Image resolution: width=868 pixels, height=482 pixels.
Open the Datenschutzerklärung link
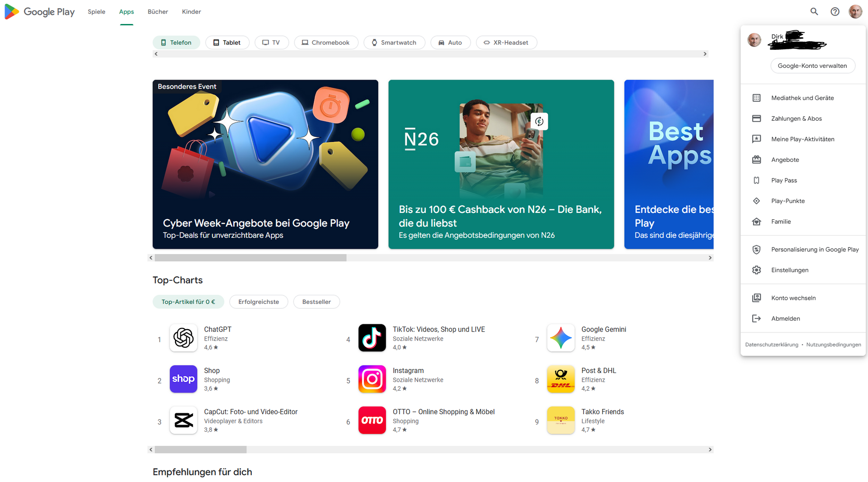click(771, 345)
